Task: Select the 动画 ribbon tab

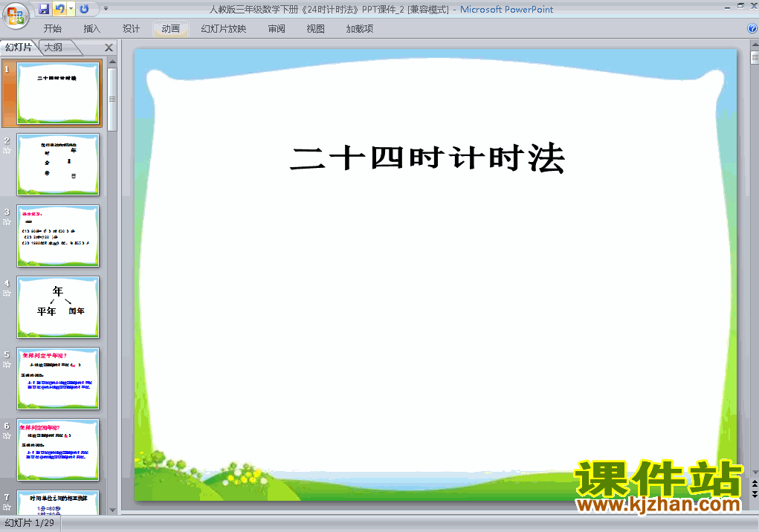Action: pyautogui.click(x=171, y=29)
